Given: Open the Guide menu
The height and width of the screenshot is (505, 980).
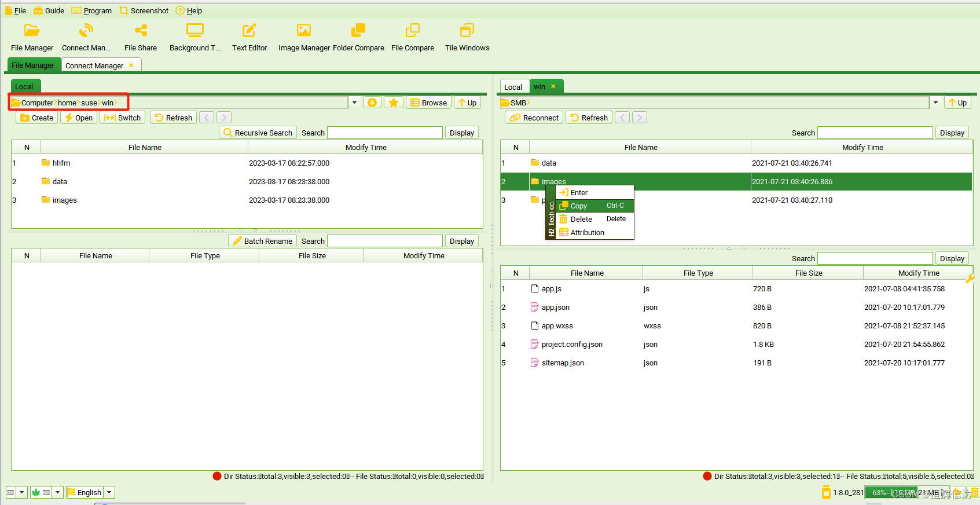Looking at the screenshot, I should pyautogui.click(x=49, y=10).
